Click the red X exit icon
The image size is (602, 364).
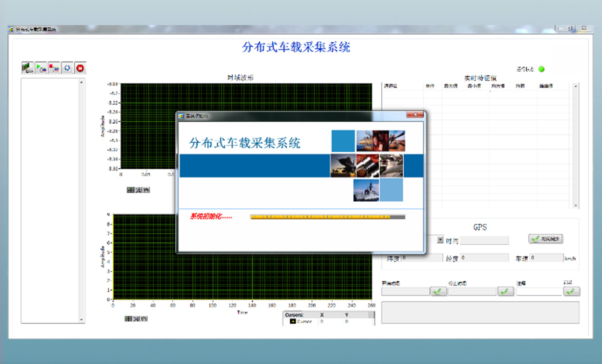coord(80,68)
